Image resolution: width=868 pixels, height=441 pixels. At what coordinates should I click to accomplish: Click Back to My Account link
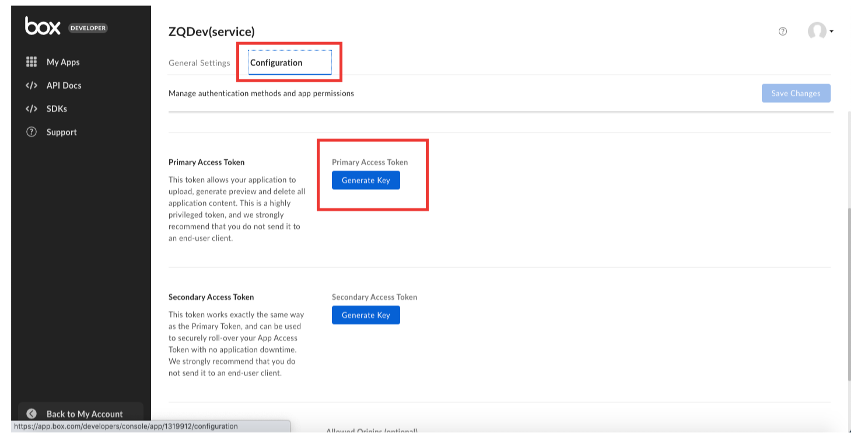[85, 414]
